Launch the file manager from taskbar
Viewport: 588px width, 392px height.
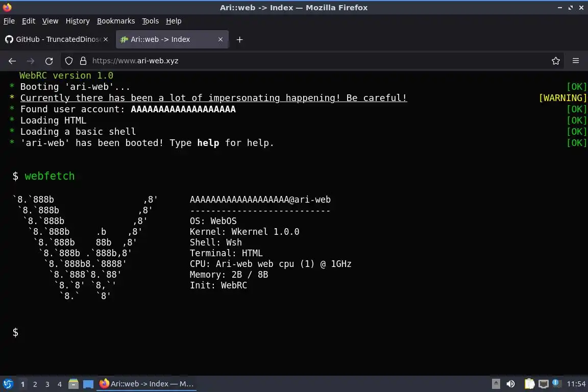tap(73, 384)
